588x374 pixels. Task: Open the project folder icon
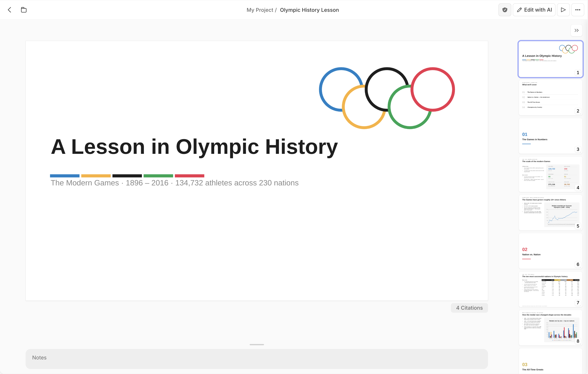(x=24, y=10)
